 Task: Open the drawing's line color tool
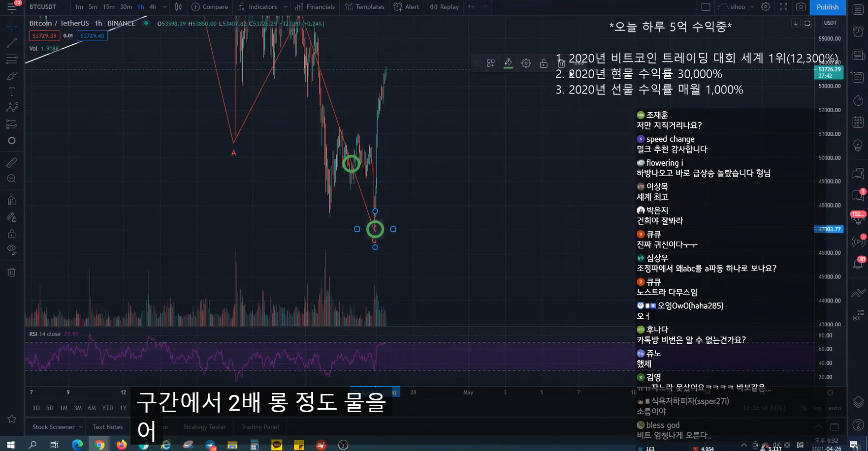(509, 63)
